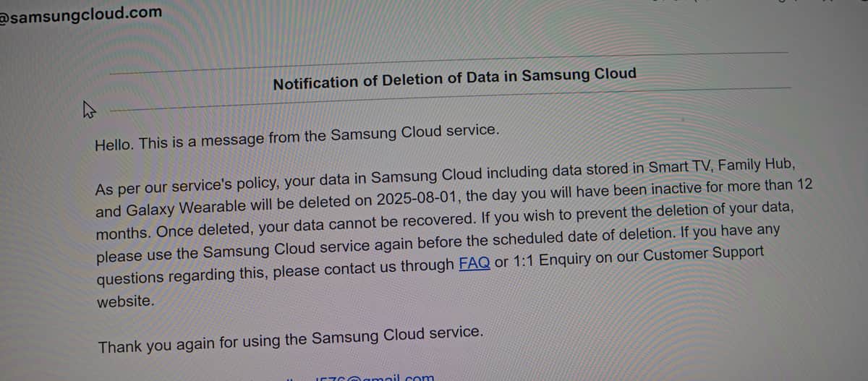The image size is (868, 381).
Task: Click the Thank you again closing line
Action: (x=291, y=340)
